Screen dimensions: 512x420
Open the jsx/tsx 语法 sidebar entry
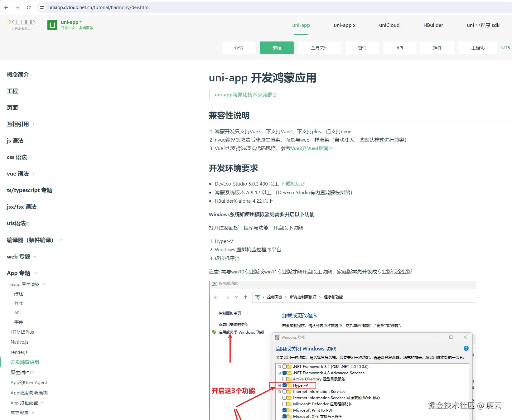tap(22, 207)
